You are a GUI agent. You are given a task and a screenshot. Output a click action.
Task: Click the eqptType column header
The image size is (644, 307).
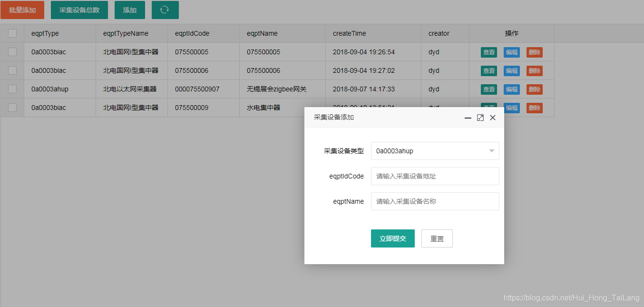(60, 33)
